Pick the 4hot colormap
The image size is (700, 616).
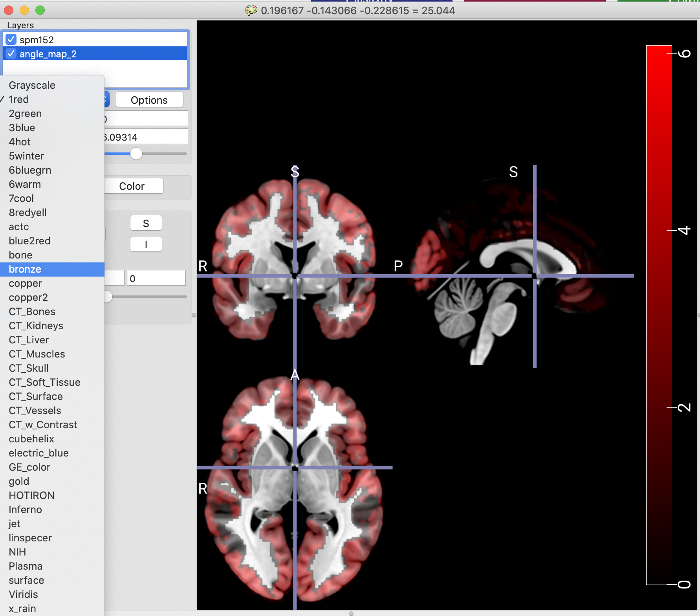coord(20,142)
